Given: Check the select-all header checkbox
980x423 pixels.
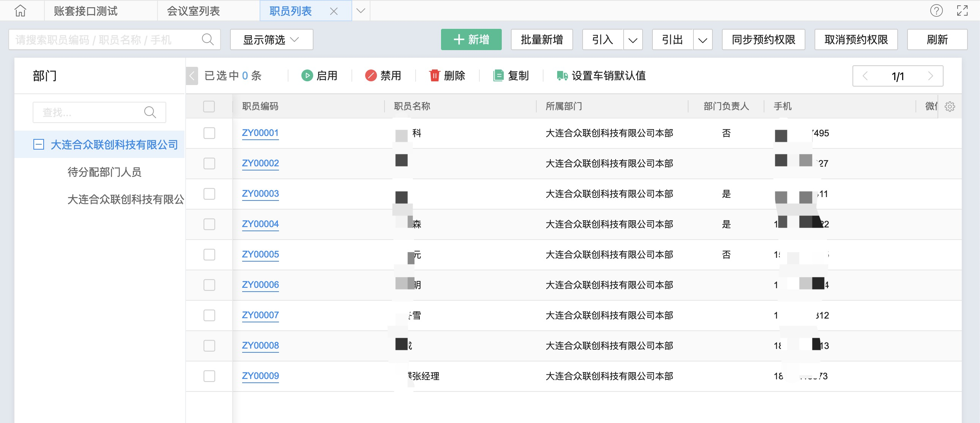Looking at the screenshot, I should click(x=209, y=107).
